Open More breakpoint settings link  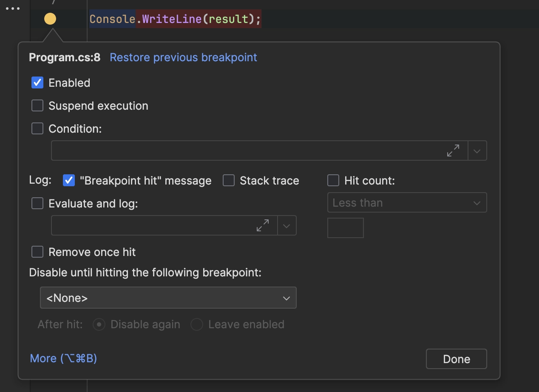(63, 358)
